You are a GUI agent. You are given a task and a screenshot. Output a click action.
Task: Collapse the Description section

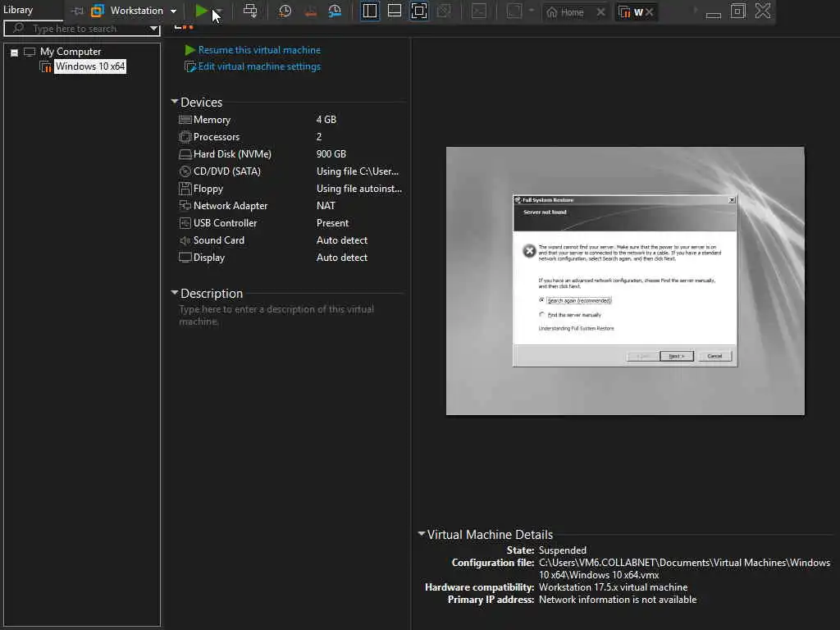coord(174,293)
